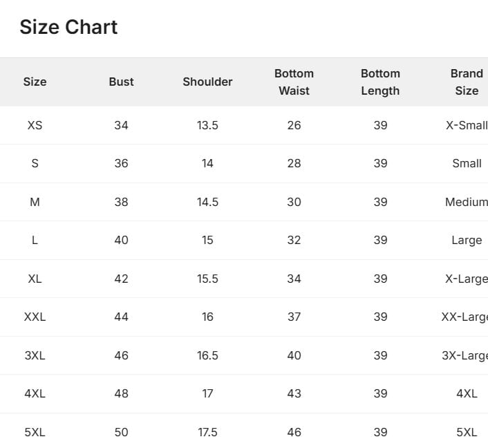Select the XS size row label
Image resolution: width=488 pixels, height=448 pixels.
tap(35, 125)
